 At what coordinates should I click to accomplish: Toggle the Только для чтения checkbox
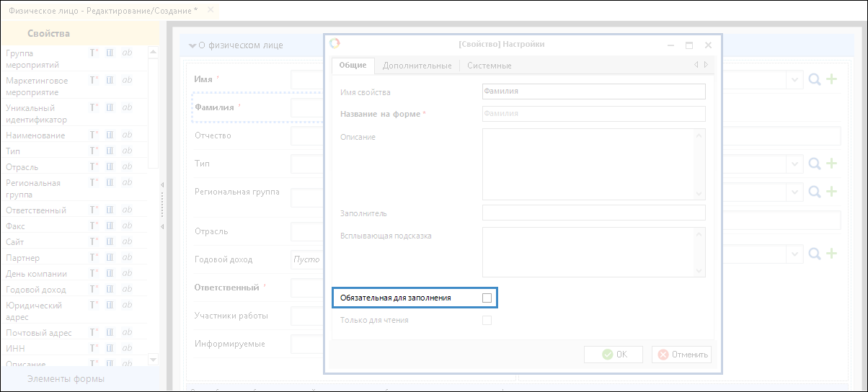(487, 320)
